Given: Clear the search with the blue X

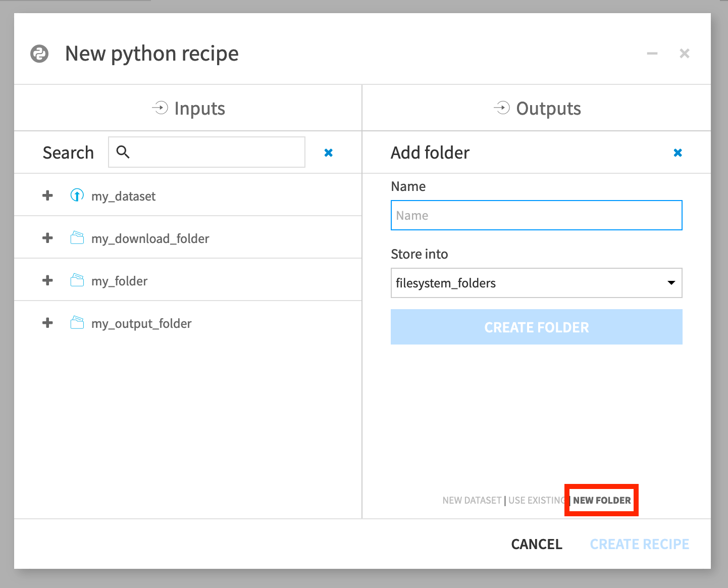Looking at the screenshot, I should [329, 152].
